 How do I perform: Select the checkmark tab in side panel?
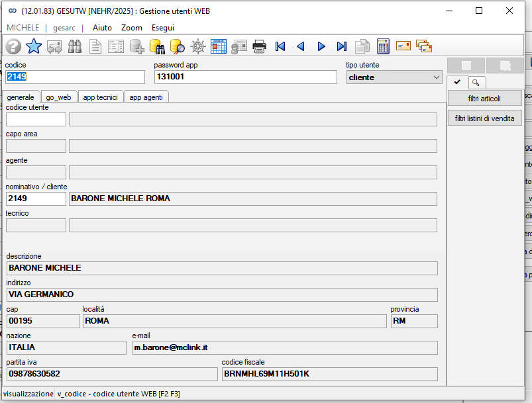click(x=457, y=82)
